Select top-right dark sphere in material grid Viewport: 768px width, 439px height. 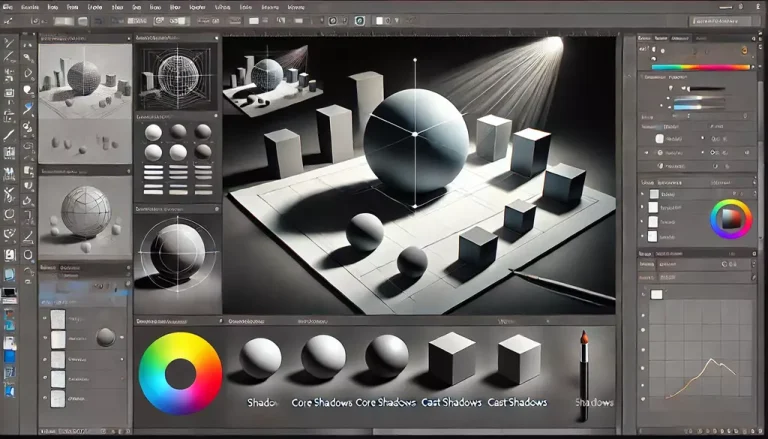[203, 131]
